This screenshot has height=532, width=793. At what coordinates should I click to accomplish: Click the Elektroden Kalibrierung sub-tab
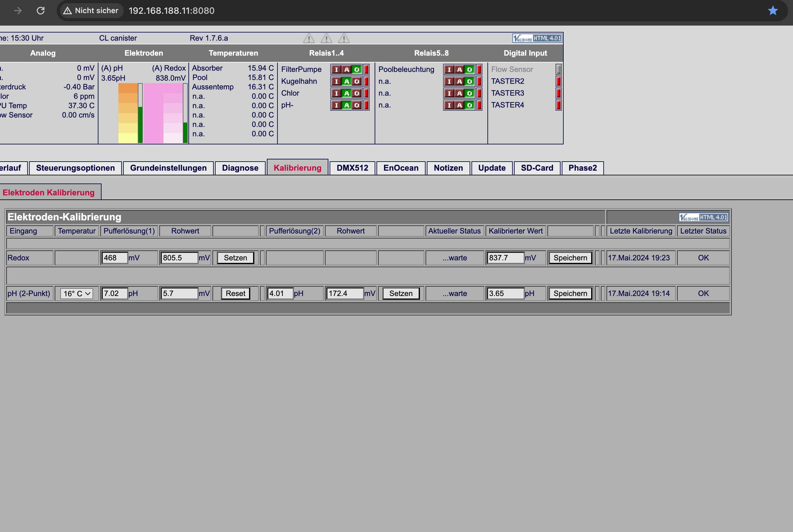coord(48,192)
